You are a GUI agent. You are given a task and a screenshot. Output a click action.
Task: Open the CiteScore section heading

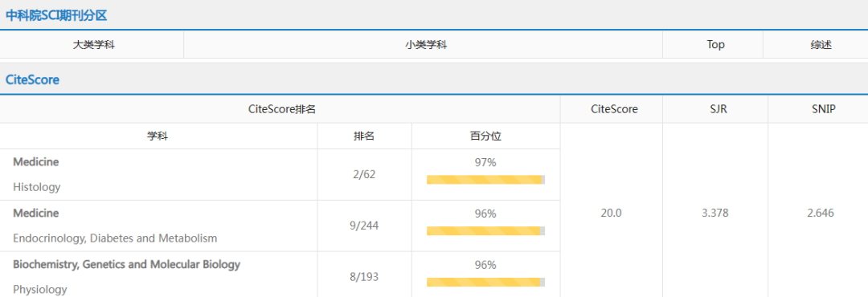(x=33, y=79)
